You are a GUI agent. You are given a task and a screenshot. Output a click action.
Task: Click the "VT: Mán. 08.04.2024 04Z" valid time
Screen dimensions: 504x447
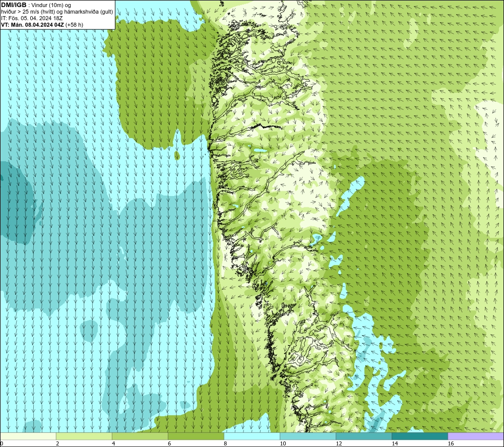[x=32, y=25]
